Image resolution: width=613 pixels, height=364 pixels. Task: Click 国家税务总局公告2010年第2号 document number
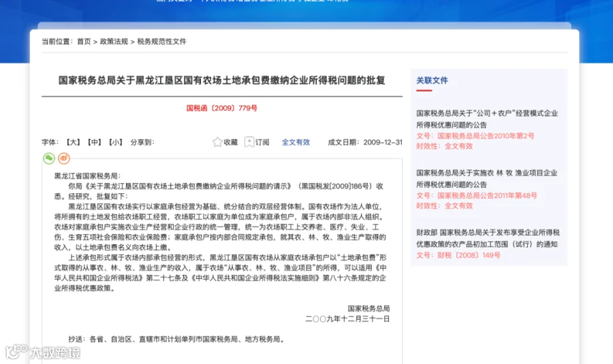[x=486, y=136]
